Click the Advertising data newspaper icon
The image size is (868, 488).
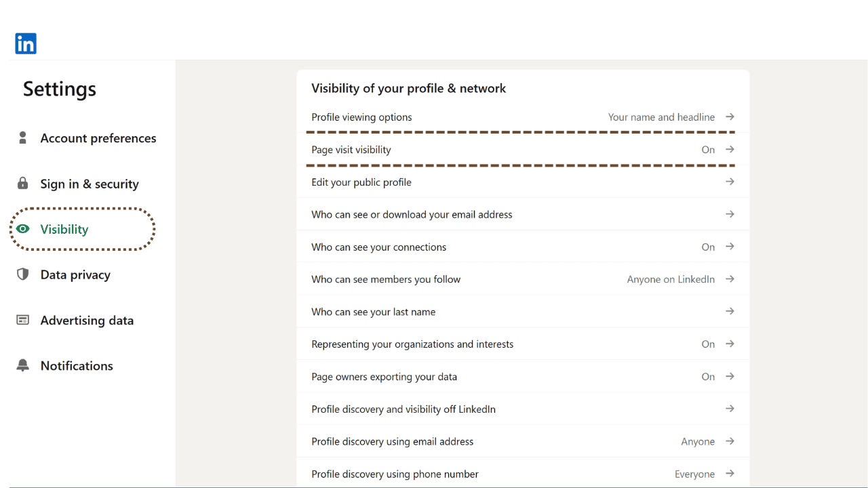[x=23, y=320]
